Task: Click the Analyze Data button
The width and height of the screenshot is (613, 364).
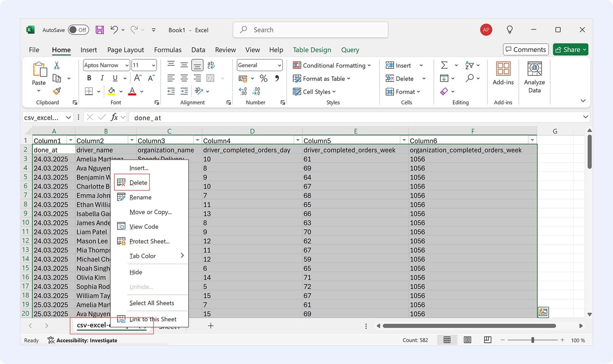Action: tap(534, 77)
